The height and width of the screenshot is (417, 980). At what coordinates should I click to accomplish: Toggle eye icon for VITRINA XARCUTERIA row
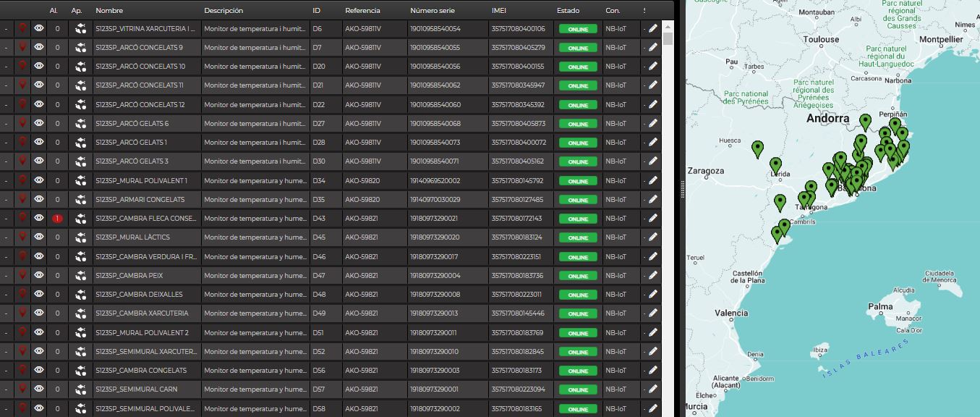pos(39,28)
